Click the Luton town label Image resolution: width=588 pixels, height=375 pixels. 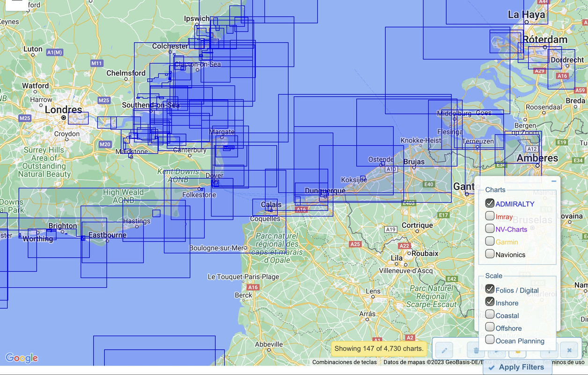(x=33, y=49)
